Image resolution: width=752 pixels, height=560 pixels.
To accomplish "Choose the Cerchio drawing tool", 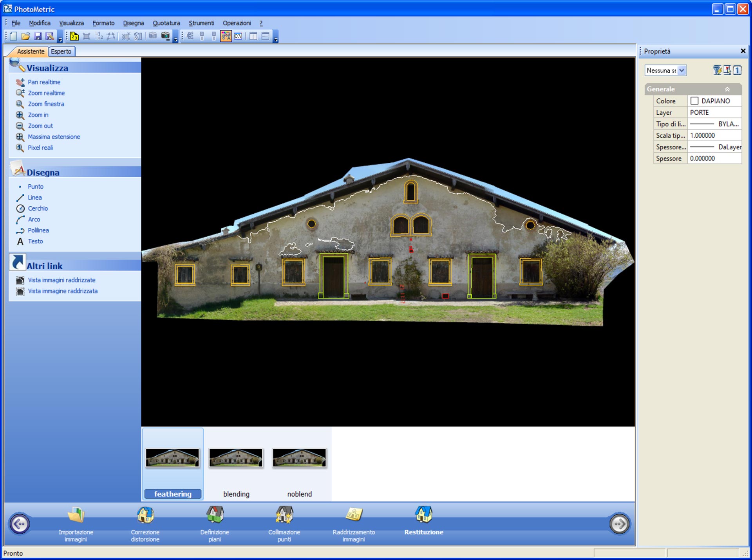I will [x=38, y=209].
